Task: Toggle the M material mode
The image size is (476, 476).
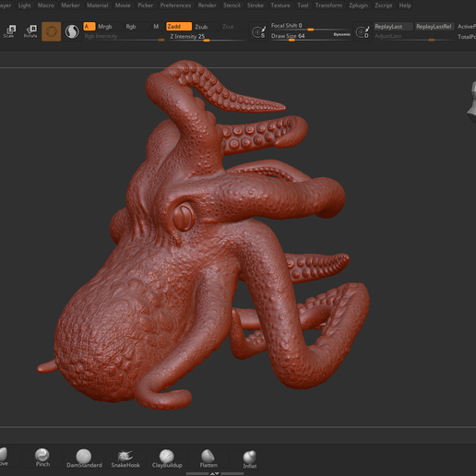Action: tap(156, 27)
